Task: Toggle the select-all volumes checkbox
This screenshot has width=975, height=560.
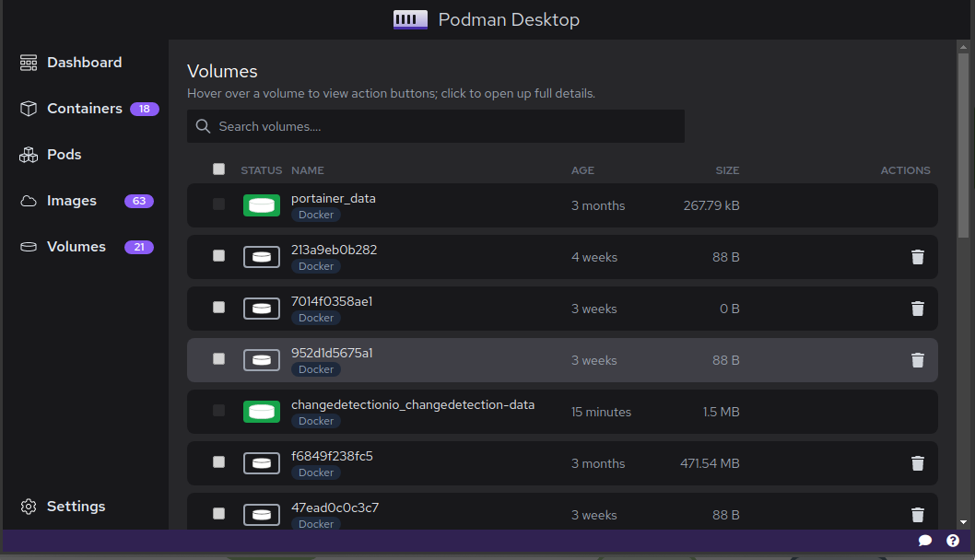Action: pyautogui.click(x=218, y=169)
